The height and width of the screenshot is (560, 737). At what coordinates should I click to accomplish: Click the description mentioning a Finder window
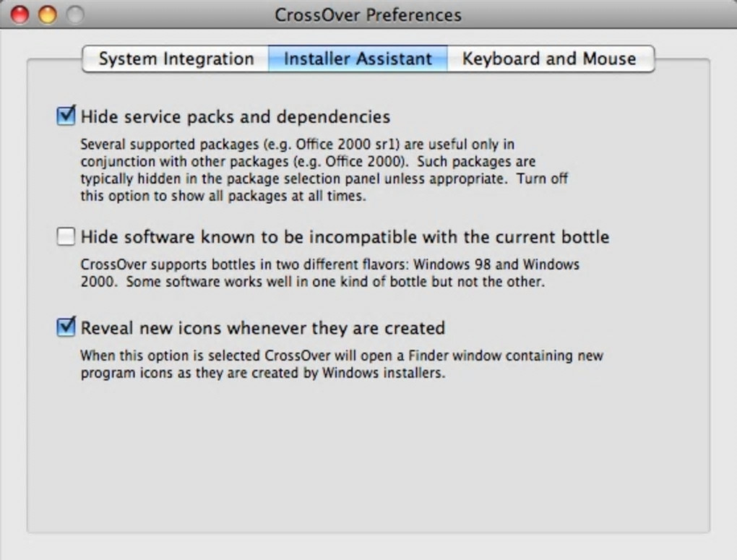[x=341, y=356]
